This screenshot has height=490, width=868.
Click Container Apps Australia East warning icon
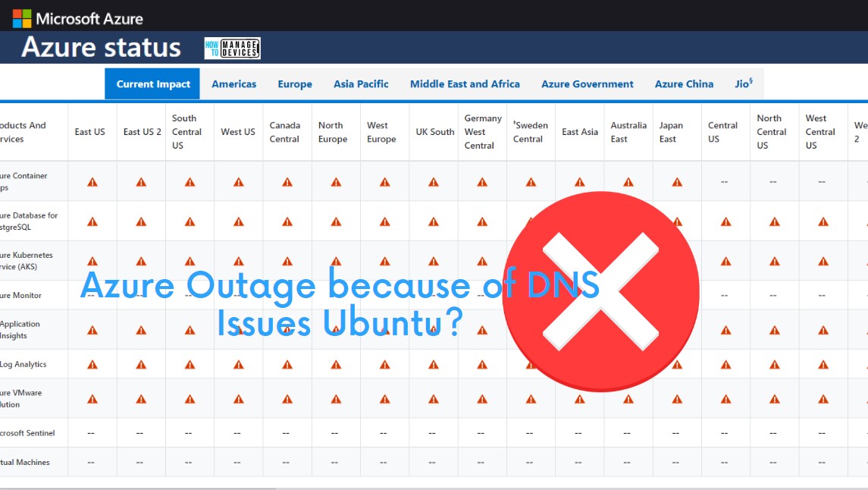click(x=628, y=182)
